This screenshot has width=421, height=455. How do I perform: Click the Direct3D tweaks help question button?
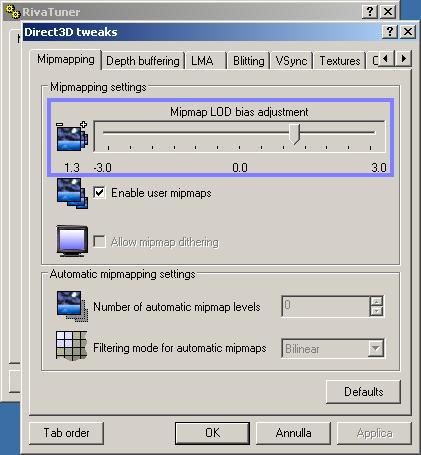click(x=390, y=32)
